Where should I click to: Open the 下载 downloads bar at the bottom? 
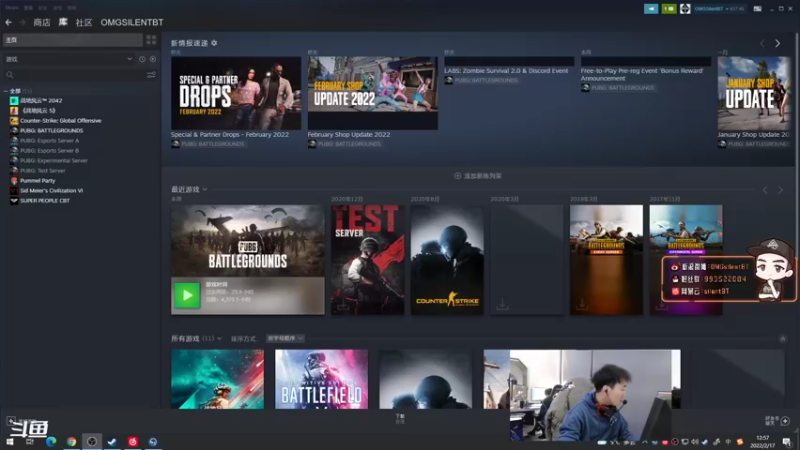coord(400,419)
